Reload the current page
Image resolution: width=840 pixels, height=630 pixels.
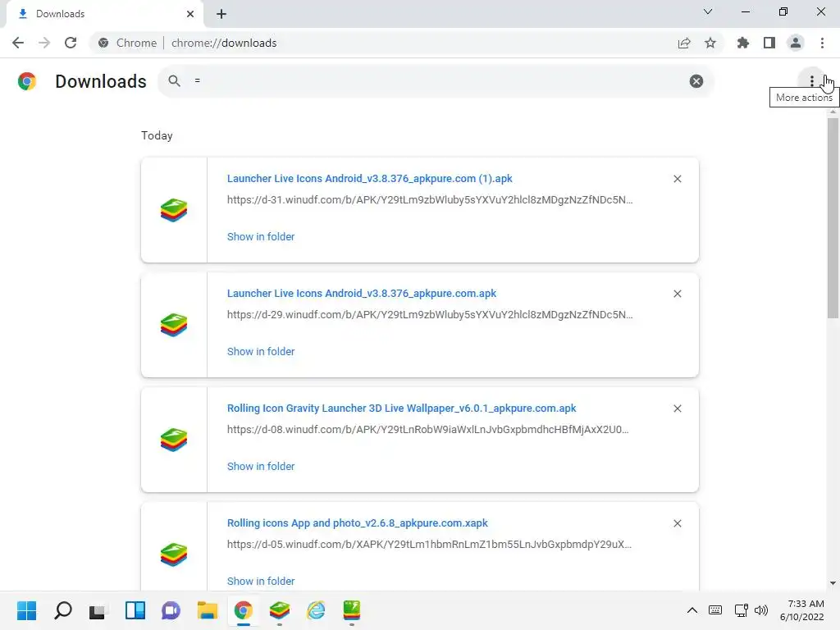click(x=71, y=43)
